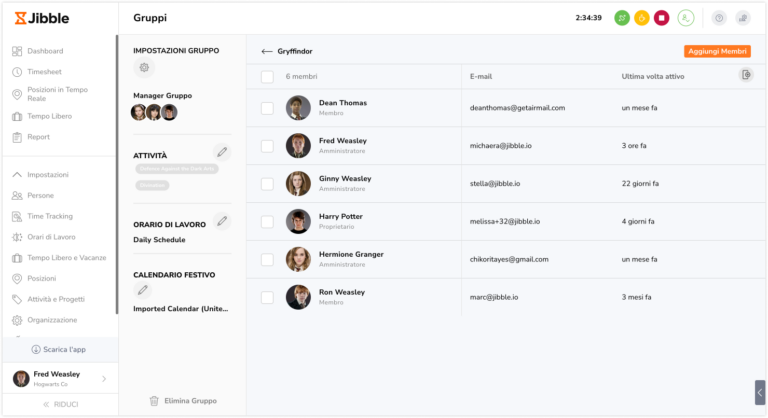Viewport: 768px width, 418px height.
Task: Click the export icon in table header
Action: tap(746, 75)
